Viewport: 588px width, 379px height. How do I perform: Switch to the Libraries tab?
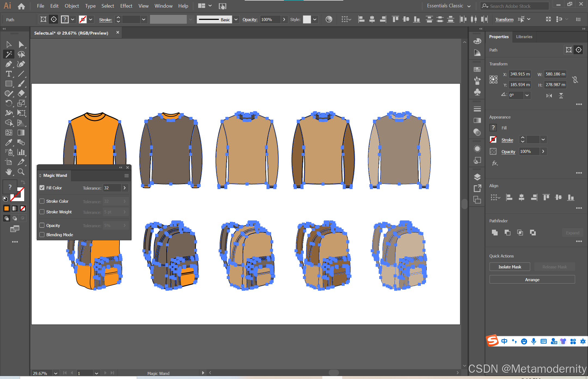coord(524,37)
